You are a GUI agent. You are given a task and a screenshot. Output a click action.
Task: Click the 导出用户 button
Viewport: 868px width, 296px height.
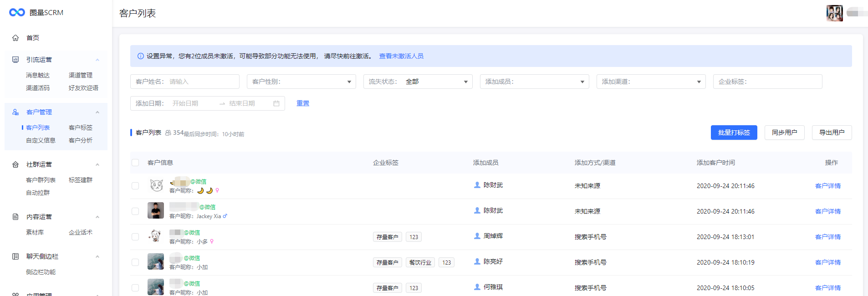(x=832, y=133)
